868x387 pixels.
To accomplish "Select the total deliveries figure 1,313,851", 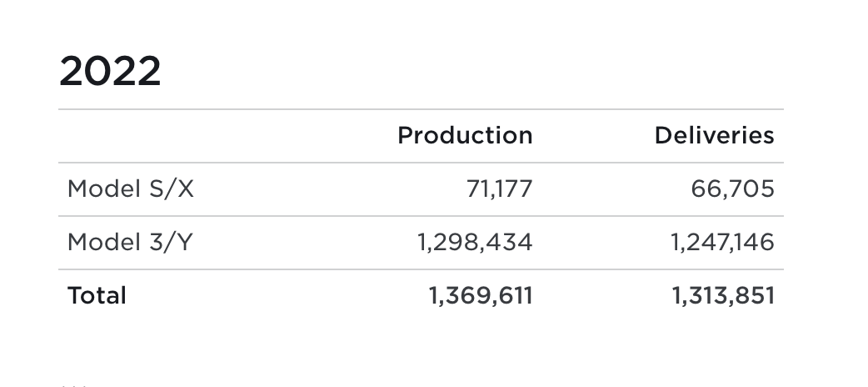I will [x=723, y=295].
